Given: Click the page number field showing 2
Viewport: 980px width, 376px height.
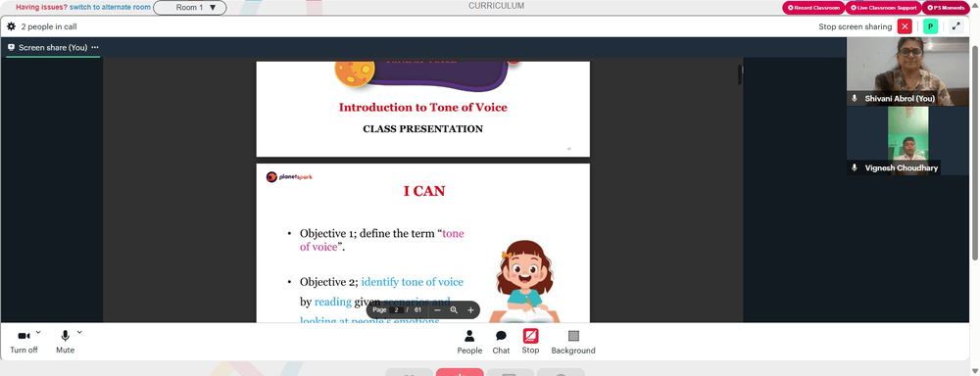Looking at the screenshot, I should click(396, 309).
